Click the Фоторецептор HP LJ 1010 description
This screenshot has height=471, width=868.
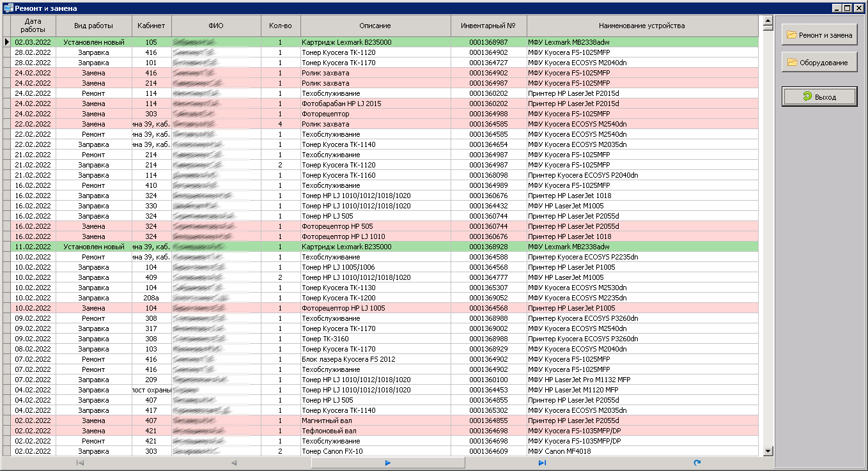tap(375, 236)
